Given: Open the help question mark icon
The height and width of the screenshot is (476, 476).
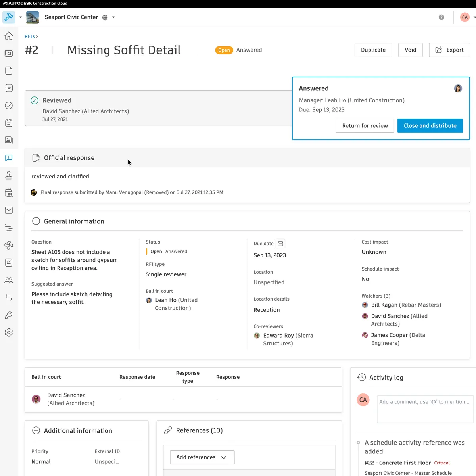Looking at the screenshot, I should coord(441,17).
